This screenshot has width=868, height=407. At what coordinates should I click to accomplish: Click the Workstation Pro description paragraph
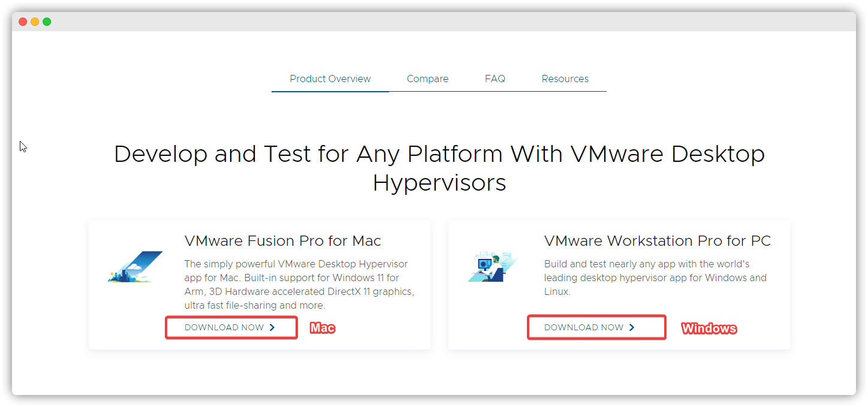click(x=655, y=278)
